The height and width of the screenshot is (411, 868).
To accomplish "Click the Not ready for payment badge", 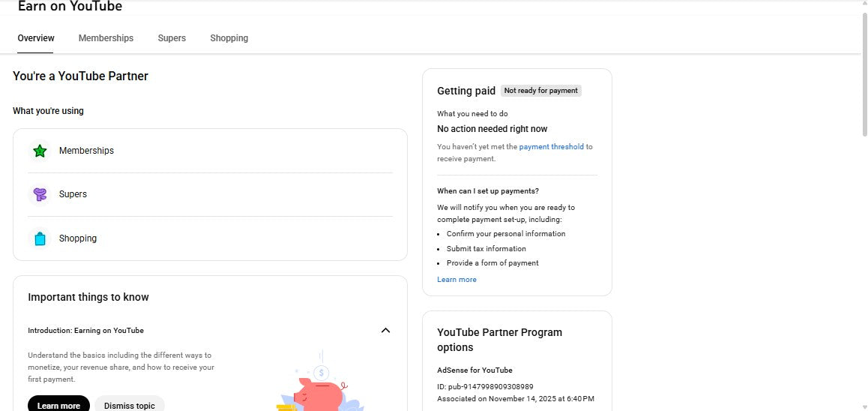I will [541, 90].
